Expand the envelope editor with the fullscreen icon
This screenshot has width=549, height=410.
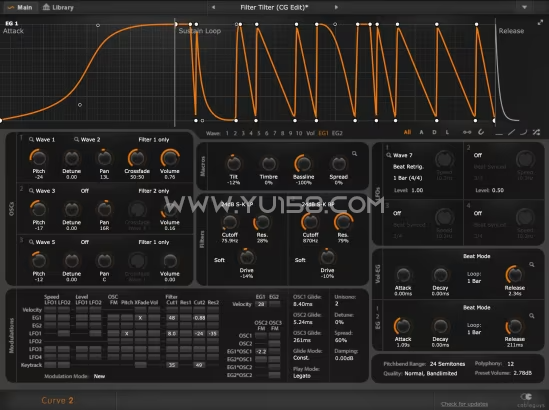point(540,22)
